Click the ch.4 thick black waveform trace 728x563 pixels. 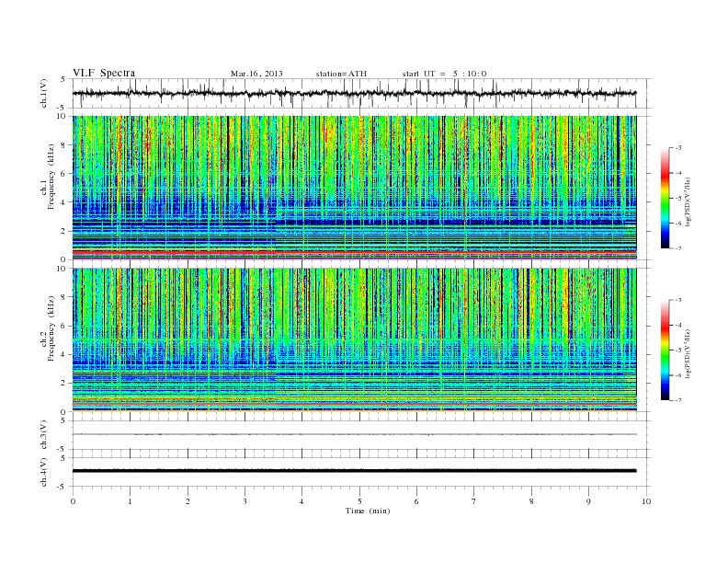point(355,471)
